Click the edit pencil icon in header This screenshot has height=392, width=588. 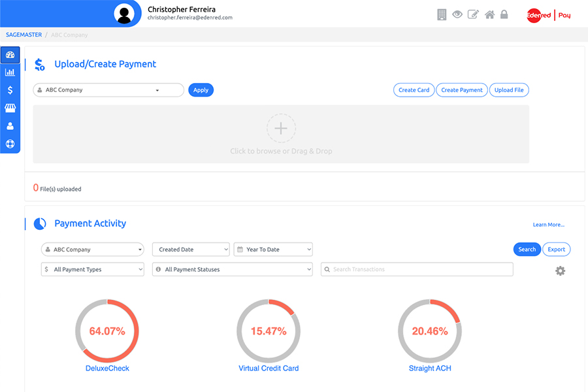[473, 14]
